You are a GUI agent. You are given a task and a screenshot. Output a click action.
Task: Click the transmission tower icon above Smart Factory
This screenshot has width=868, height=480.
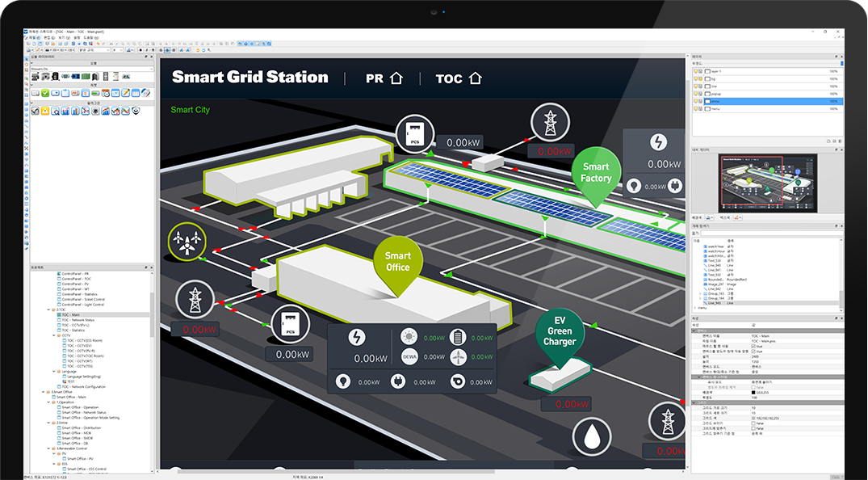(x=550, y=123)
